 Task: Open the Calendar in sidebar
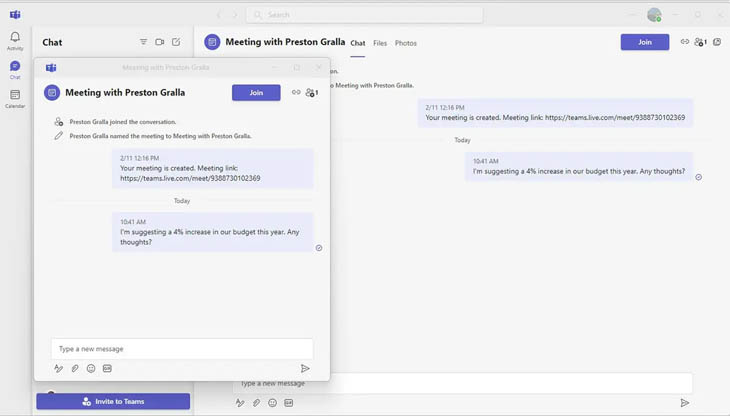point(15,99)
